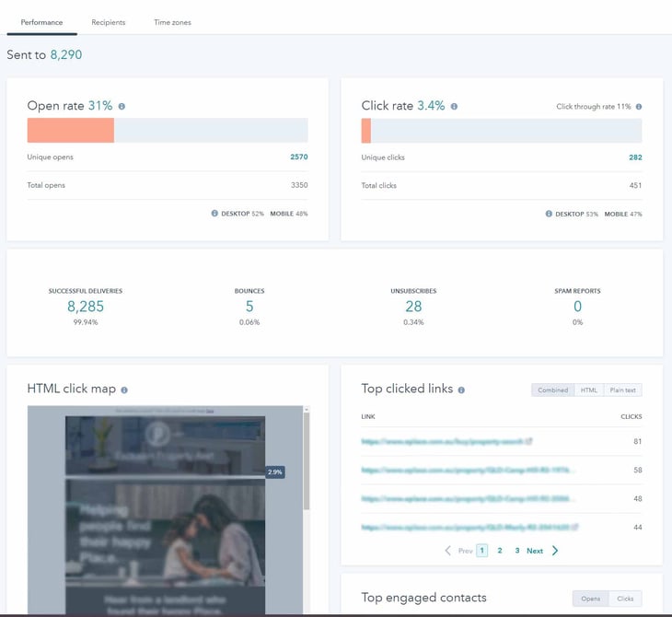The width and height of the screenshot is (672, 617).
Task: Open the 8,285 successful deliveries list
Action: (86, 306)
